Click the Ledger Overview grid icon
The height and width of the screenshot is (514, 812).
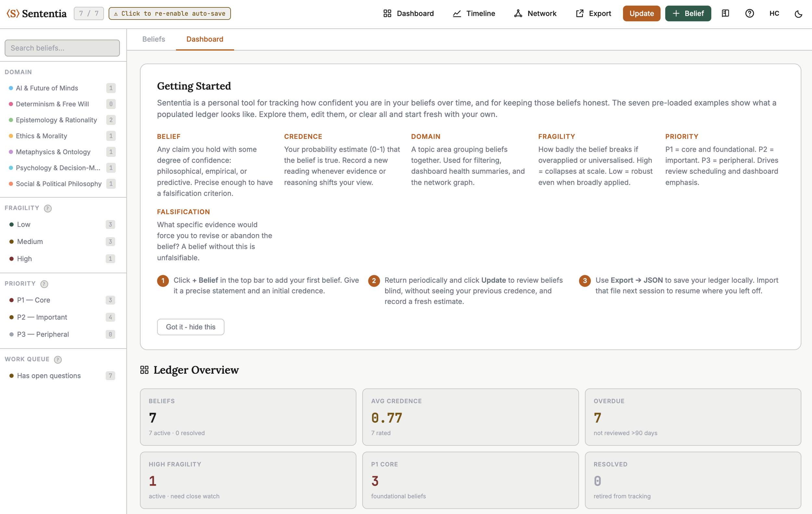[x=144, y=370]
